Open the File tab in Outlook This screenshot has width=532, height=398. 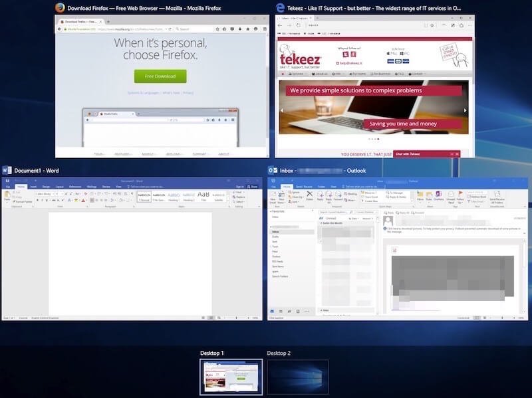[273, 187]
